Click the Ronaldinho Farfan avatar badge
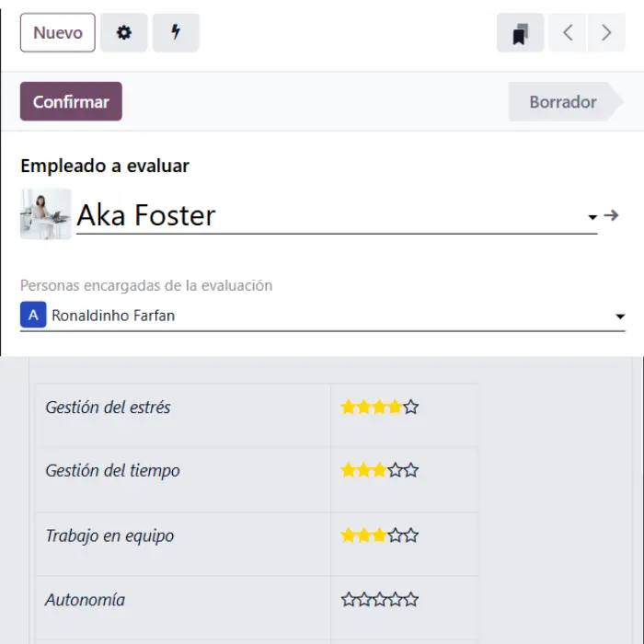The width and height of the screenshot is (644, 644). click(x=33, y=316)
